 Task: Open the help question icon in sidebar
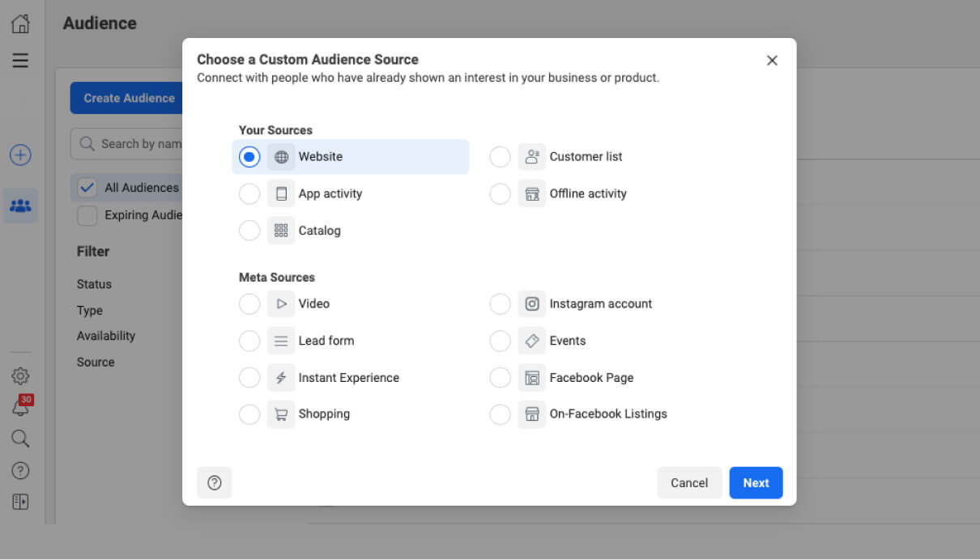[x=20, y=471]
